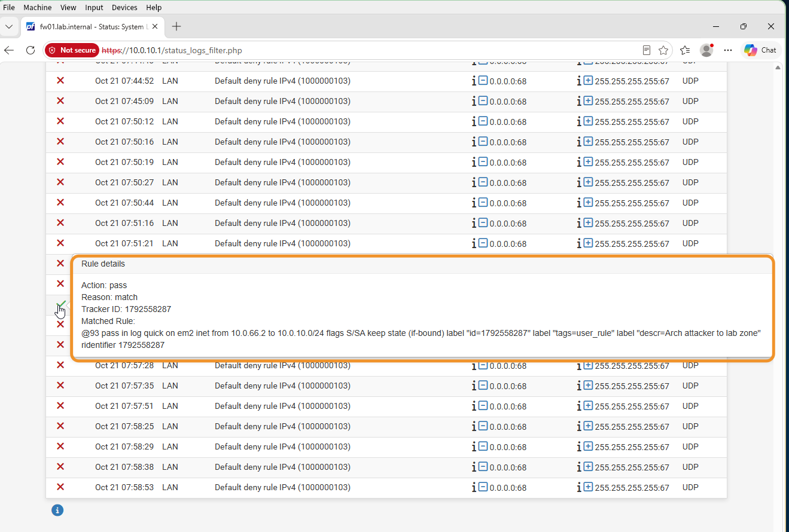
Task: Close the fw01.lab.internal tab
Action: 156,26
